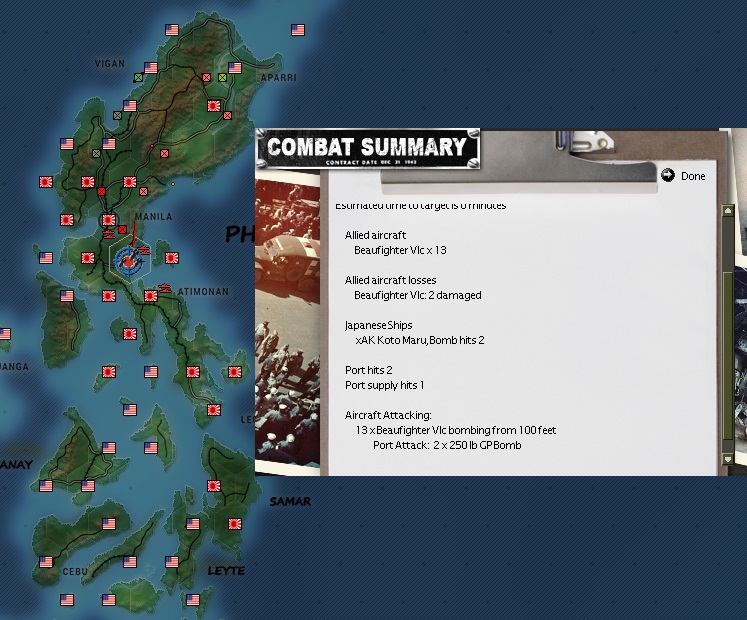Click the APARRI map label
The image size is (747, 620).
pos(279,77)
